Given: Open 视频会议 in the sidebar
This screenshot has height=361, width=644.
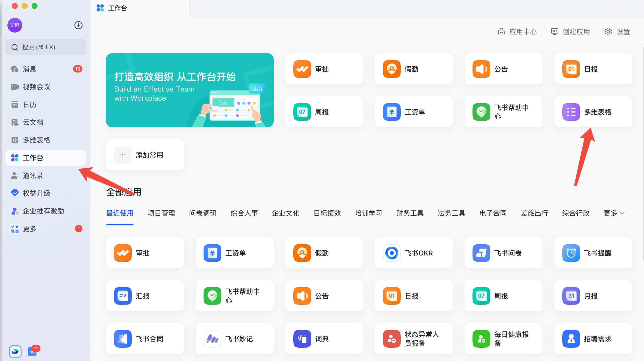Looking at the screenshot, I should 46,87.
